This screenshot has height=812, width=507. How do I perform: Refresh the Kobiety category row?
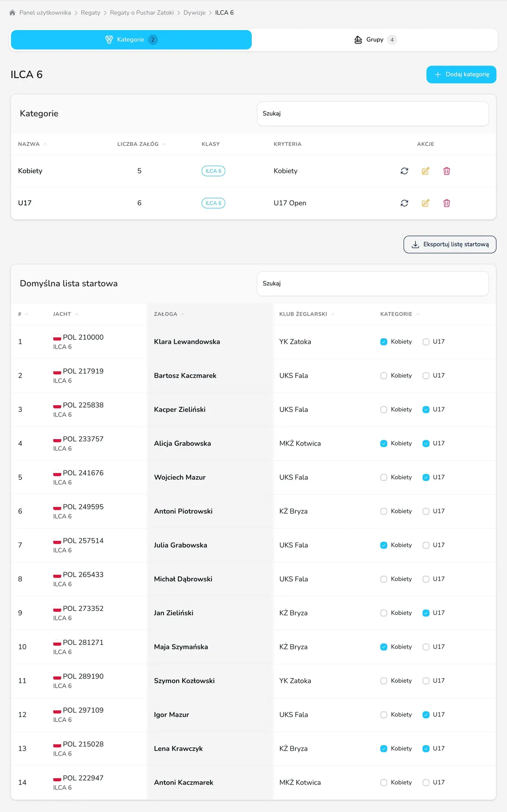point(404,171)
